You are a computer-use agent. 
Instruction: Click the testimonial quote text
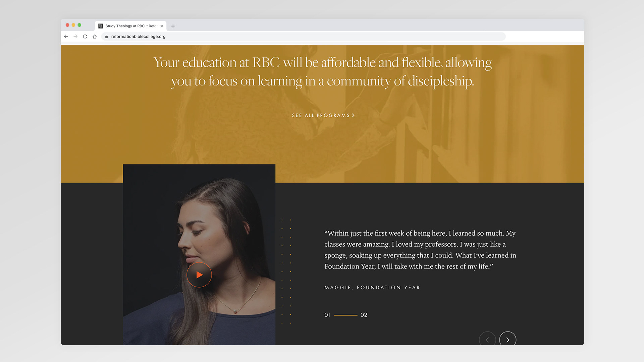420,250
